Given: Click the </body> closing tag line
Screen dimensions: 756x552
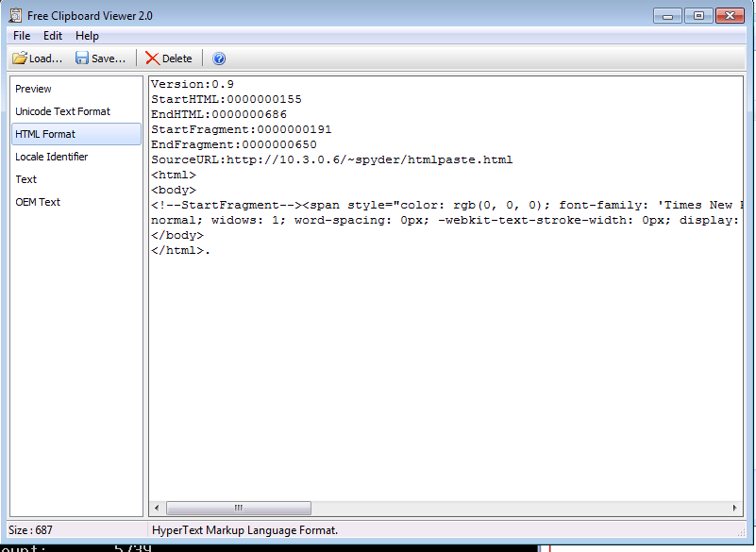Looking at the screenshot, I should click(x=176, y=235).
